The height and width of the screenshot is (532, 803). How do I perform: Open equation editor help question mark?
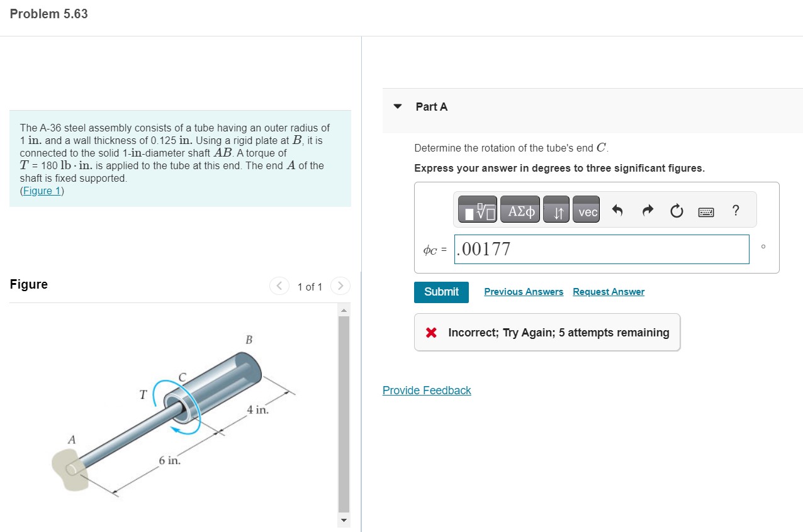pyautogui.click(x=736, y=211)
